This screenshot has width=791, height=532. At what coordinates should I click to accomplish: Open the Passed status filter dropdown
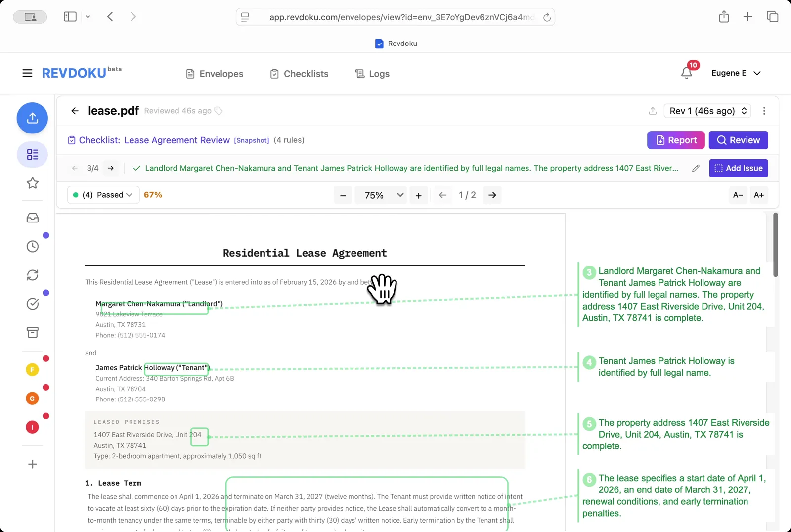coord(103,195)
